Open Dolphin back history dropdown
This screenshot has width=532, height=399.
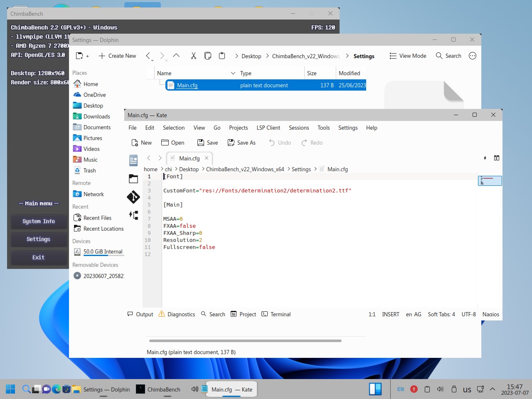point(152,60)
